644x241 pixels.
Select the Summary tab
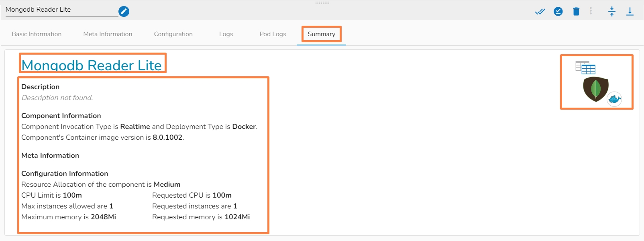[321, 34]
